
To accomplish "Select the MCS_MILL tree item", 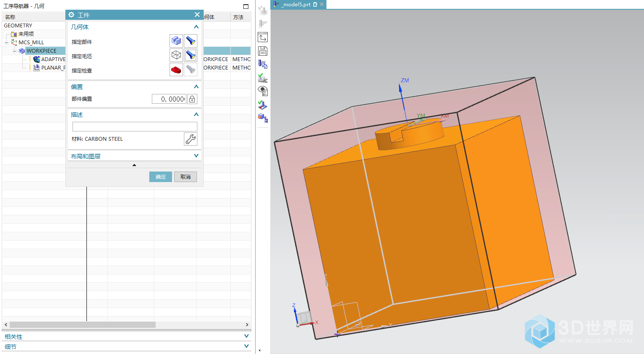I will click(31, 43).
